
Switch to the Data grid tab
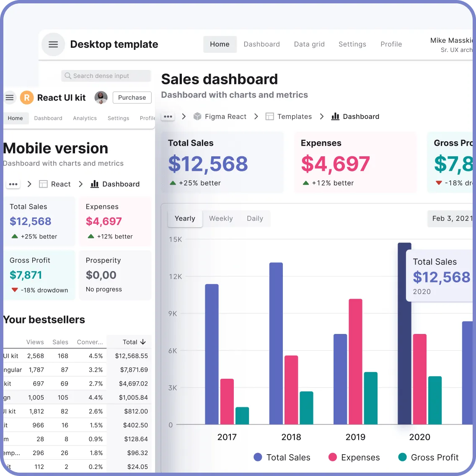[x=309, y=44]
